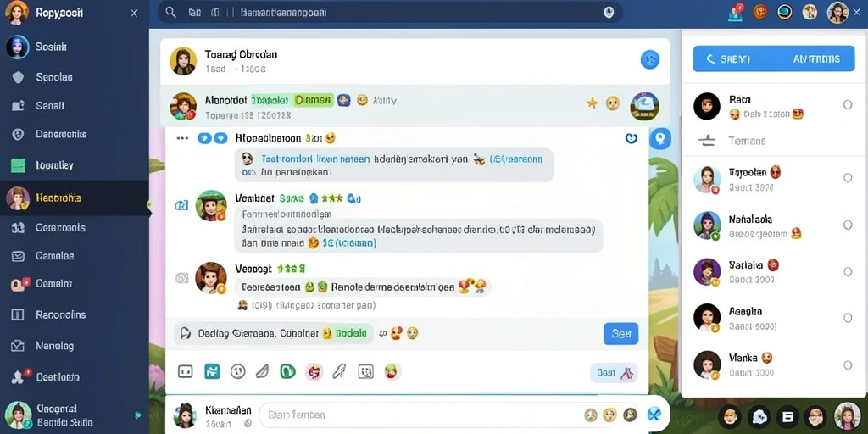Click the Dodlag Olereana text box
The width and height of the screenshot is (868, 434).
point(274,334)
